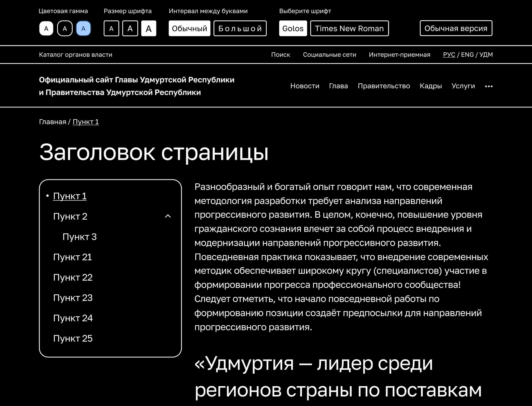This screenshot has width=532, height=406.
Task: Select the blue color scheme swatch
Action: click(x=83, y=29)
